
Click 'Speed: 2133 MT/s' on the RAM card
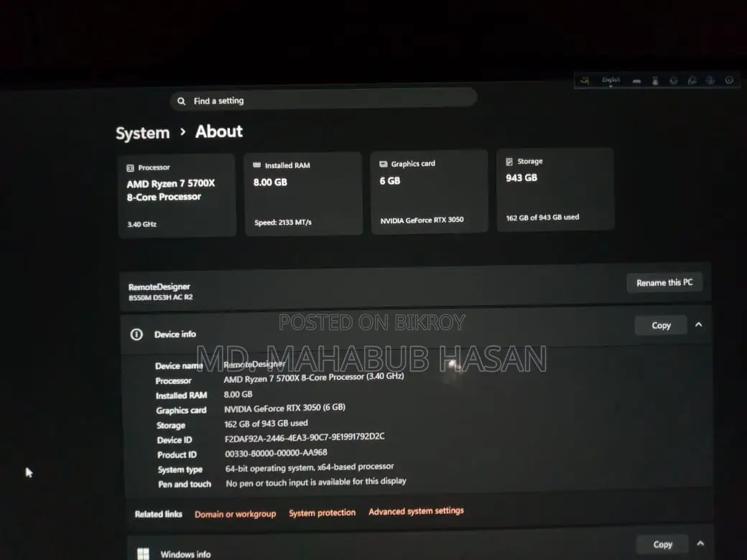tap(282, 223)
